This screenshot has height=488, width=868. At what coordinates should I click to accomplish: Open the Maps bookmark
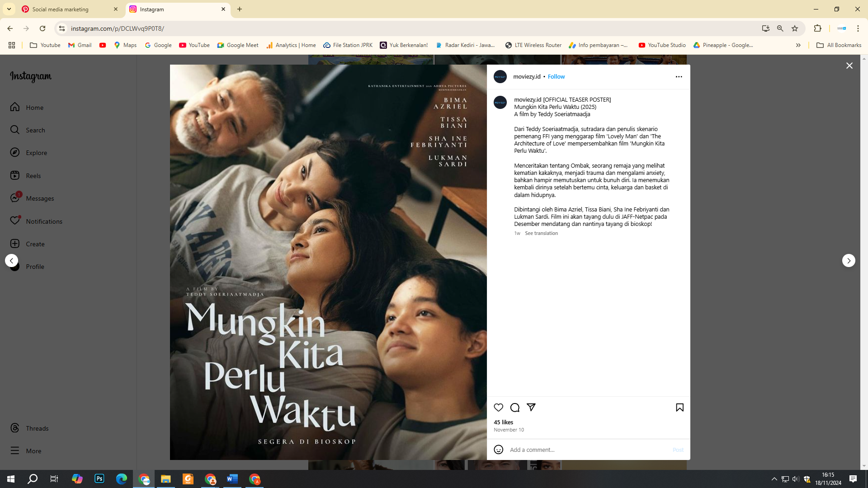tap(125, 45)
